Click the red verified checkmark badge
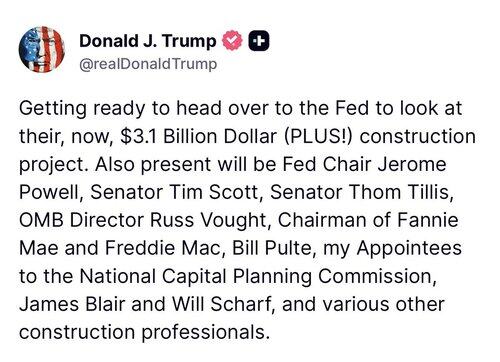Screen dimensions: 500x362 tap(232, 40)
